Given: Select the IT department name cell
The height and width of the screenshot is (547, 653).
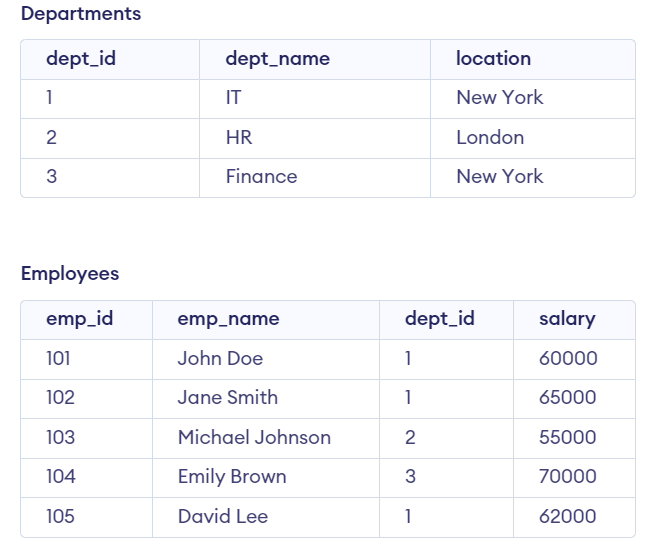Looking at the screenshot, I should click(234, 98).
